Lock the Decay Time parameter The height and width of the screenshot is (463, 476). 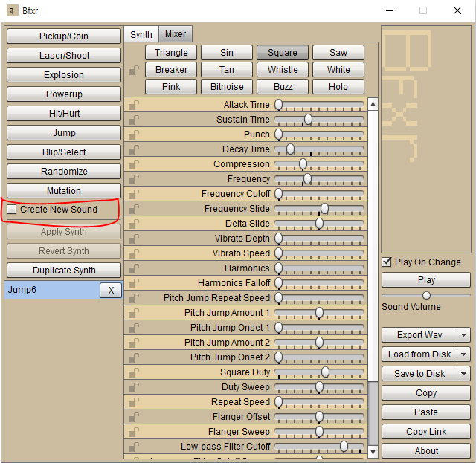[x=134, y=149]
